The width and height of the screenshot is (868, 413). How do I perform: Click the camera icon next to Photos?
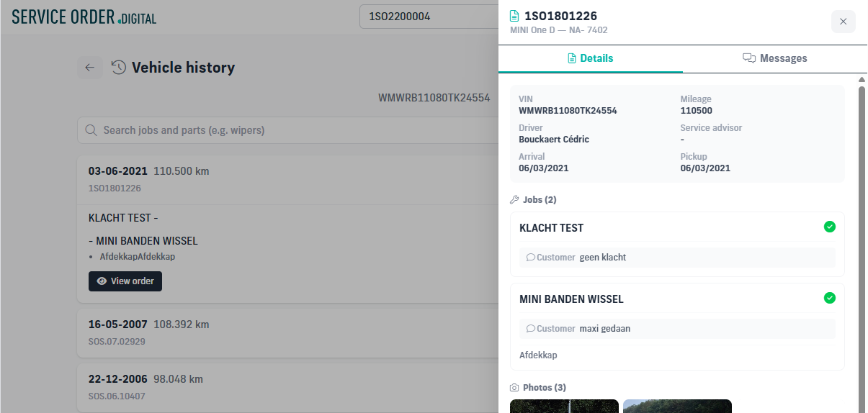click(x=514, y=387)
